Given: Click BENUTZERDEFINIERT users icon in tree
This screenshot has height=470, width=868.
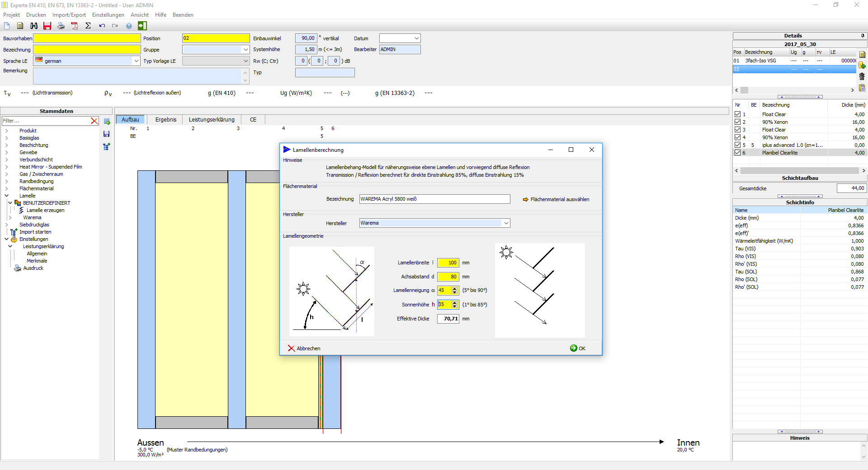Looking at the screenshot, I should pyautogui.click(x=18, y=203).
